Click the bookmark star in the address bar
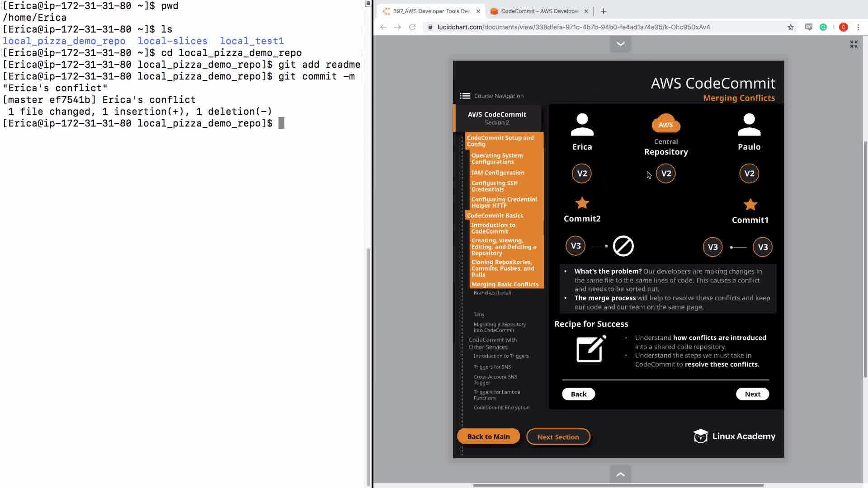 point(790,27)
